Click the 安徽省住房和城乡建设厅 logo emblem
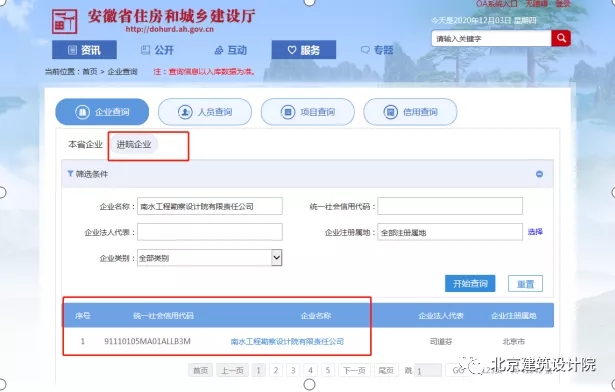The height and width of the screenshot is (392, 615). coord(65,21)
